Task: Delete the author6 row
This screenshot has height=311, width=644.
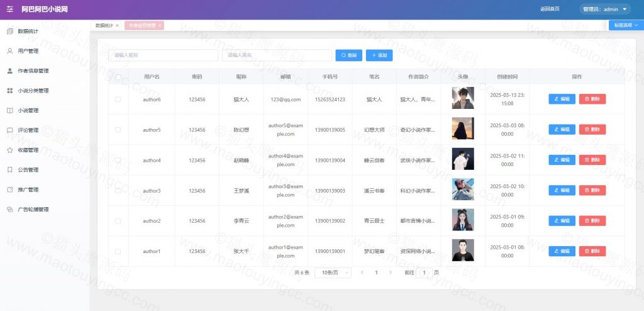Action: click(592, 99)
